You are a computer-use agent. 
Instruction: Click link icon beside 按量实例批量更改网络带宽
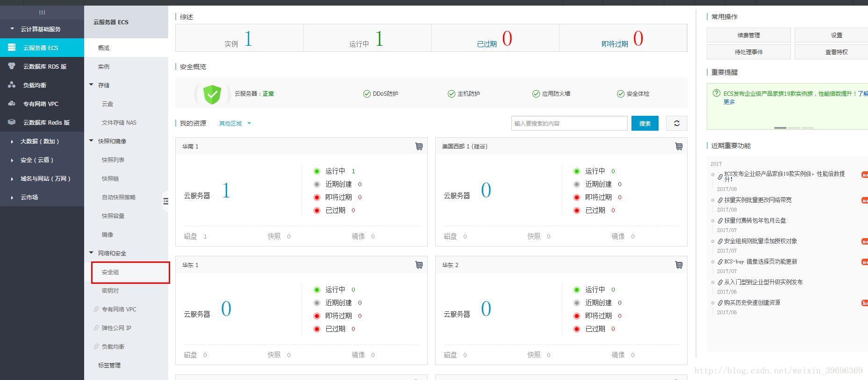[x=720, y=200]
